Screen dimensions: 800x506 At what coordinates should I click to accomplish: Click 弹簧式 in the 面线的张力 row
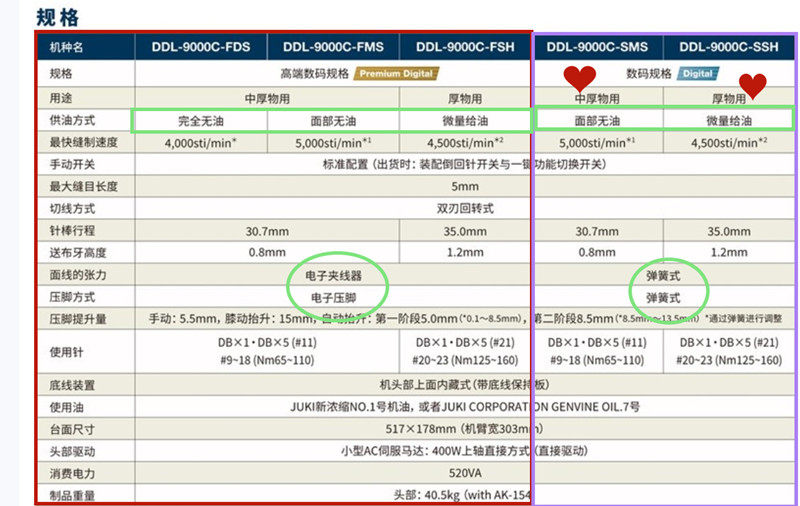pos(663,275)
